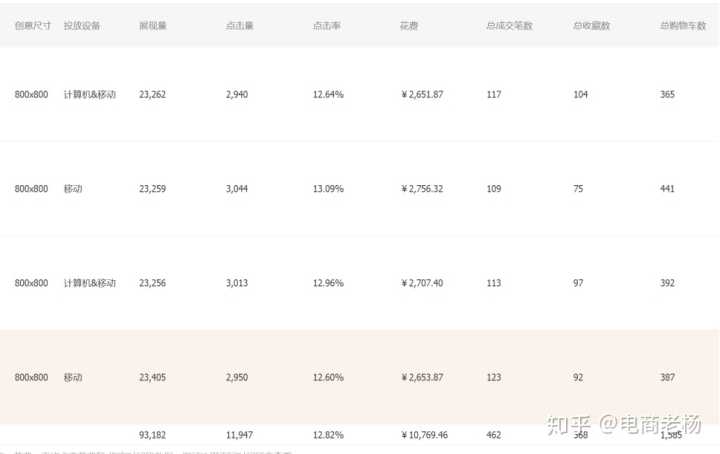This screenshot has width=720, height=454.
Task: Sort by the 点击量 column header
Action: pyautogui.click(x=239, y=25)
